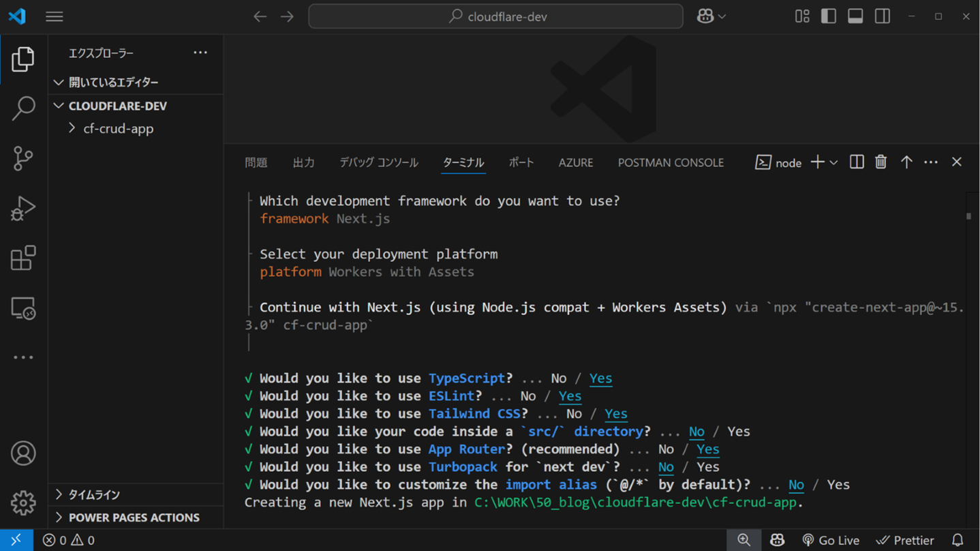Open the Customize Layout control
980x551 pixels.
click(x=802, y=16)
